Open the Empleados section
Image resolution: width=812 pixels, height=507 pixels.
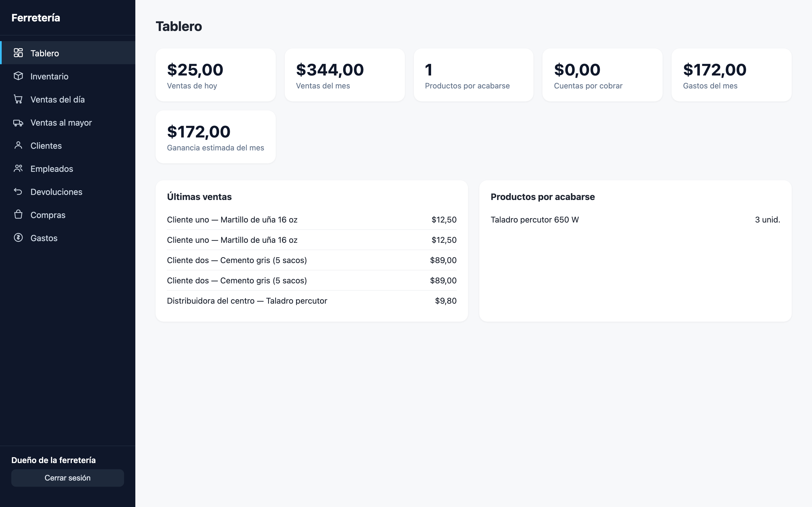click(x=67, y=169)
